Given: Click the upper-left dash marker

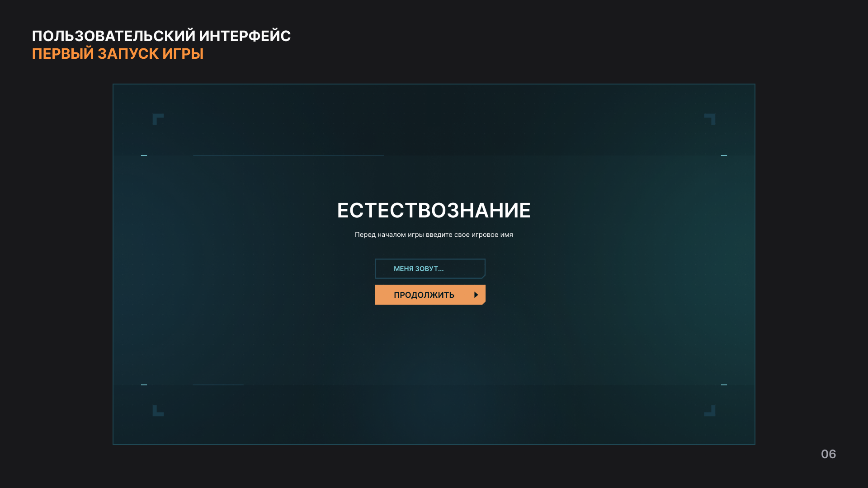Looking at the screenshot, I should (144, 155).
